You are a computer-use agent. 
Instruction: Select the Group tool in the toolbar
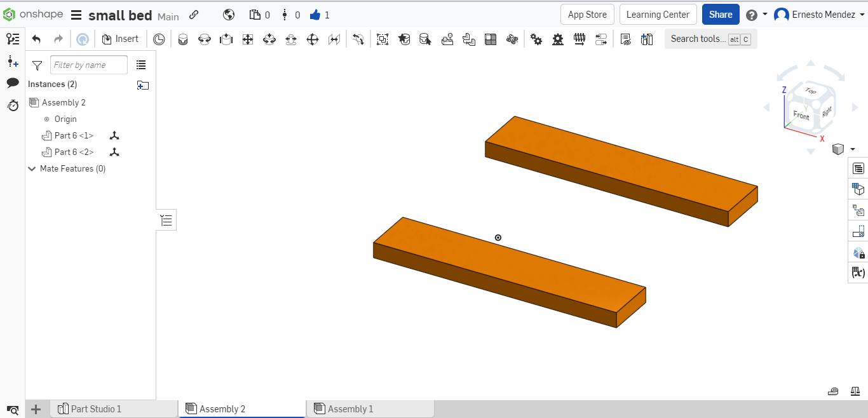tap(382, 39)
